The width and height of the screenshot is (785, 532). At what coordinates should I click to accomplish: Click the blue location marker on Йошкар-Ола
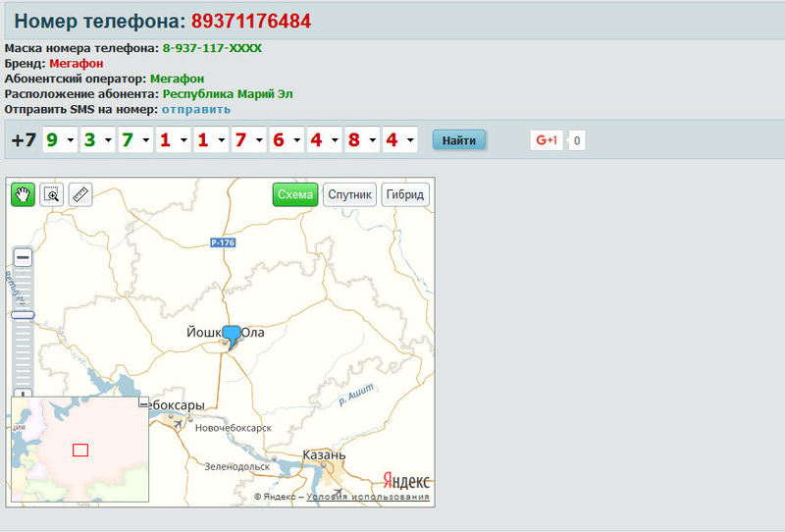coord(232,337)
